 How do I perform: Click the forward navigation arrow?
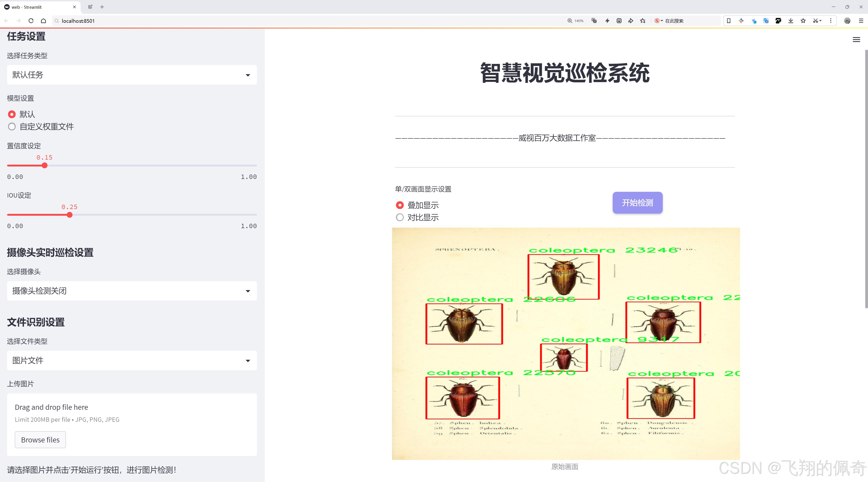(19, 21)
